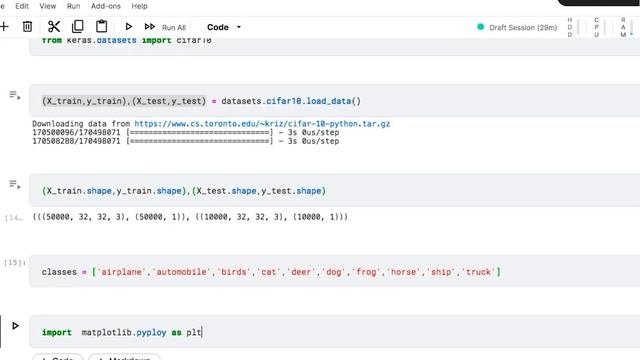Copy cell using the copy icon
The height and width of the screenshot is (360, 640).
[x=78, y=27]
